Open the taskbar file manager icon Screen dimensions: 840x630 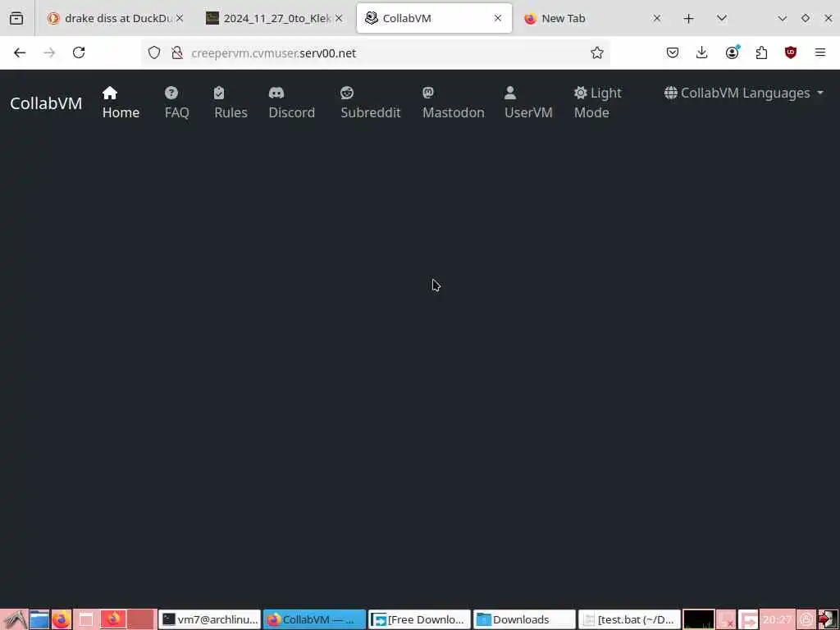click(39, 620)
